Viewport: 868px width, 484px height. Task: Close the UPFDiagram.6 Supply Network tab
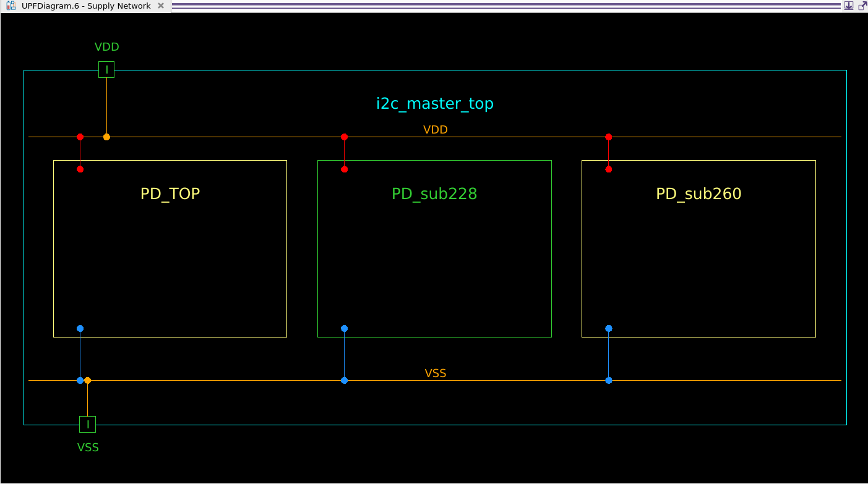(x=161, y=6)
